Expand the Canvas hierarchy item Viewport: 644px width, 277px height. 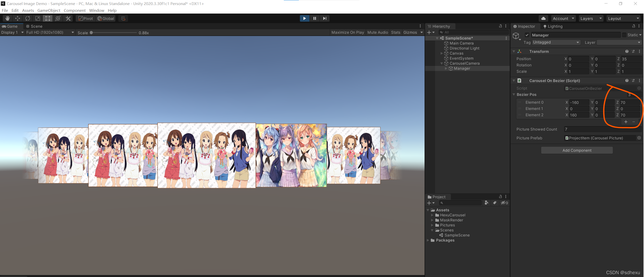coord(442,53)
